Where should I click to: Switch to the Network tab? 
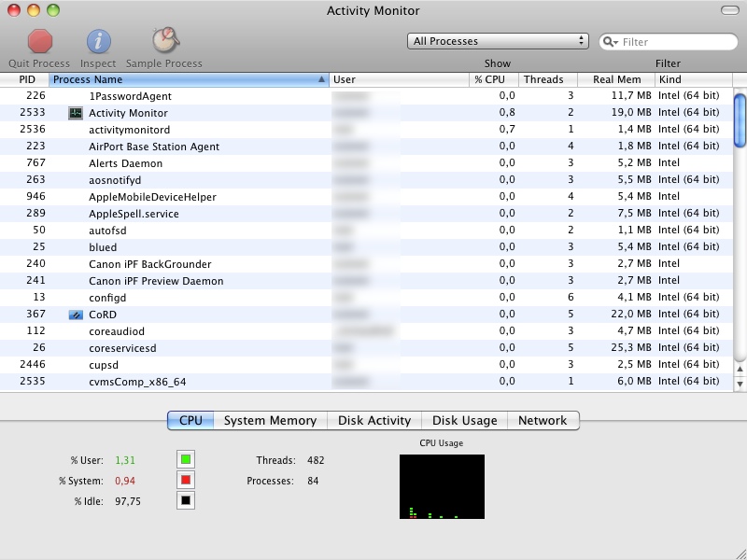pos(543,421)
